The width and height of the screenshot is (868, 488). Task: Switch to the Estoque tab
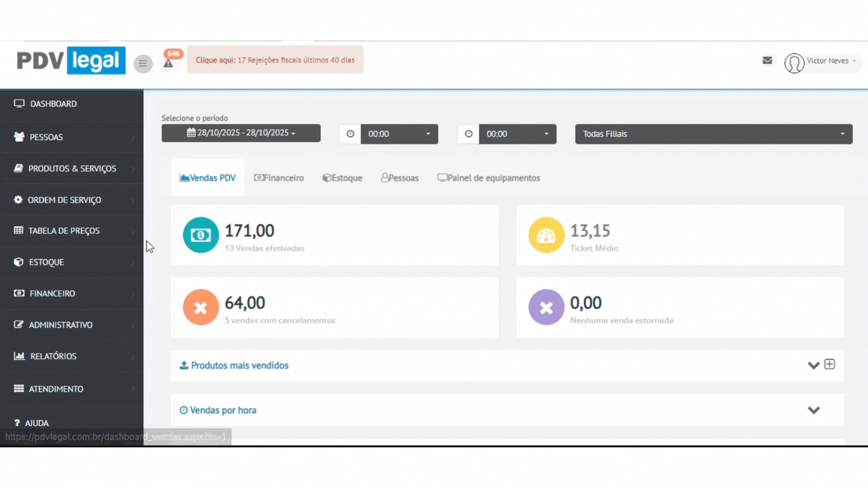pos(342,178)
